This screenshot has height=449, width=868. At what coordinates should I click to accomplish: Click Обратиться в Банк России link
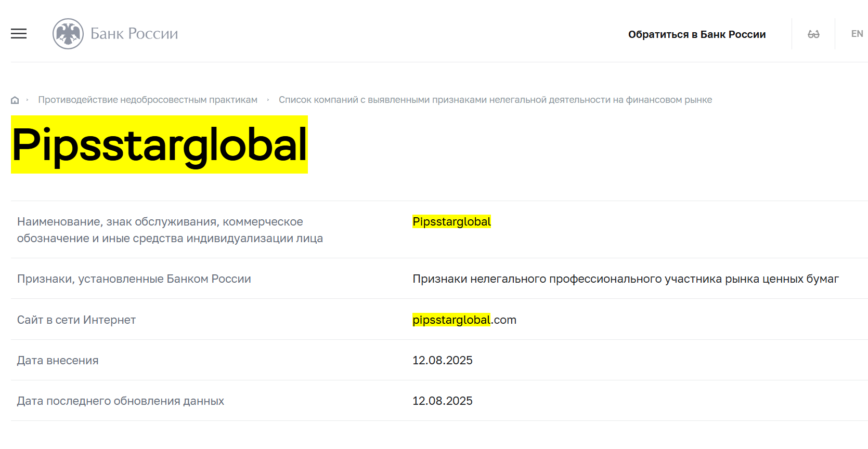(697, 34)
